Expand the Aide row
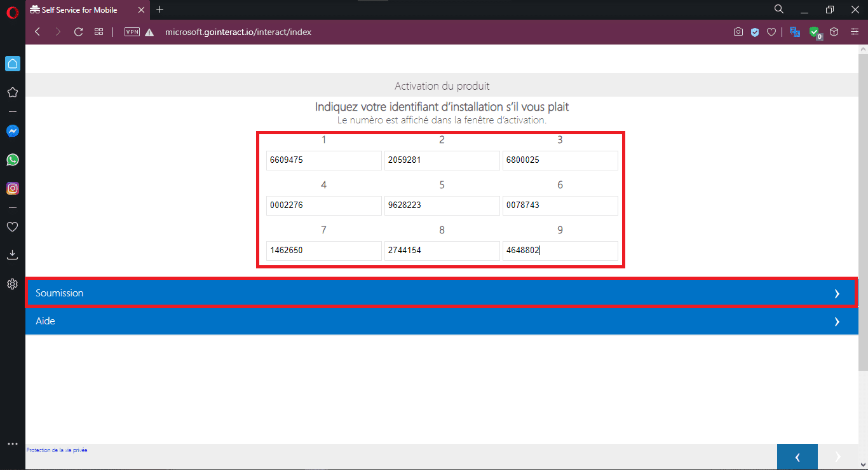This screenshot has height=470, width=868. pyautogui.click(x=442, y=321)
